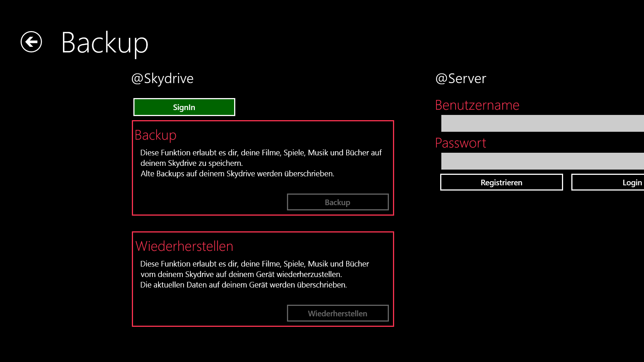Screen dimensions: 644x362
Task: Click text 'vom deinem Skydrive auf deinem Gerät wiederherzustellen.'
Action: pyautogui.click(x=241, y=274)
